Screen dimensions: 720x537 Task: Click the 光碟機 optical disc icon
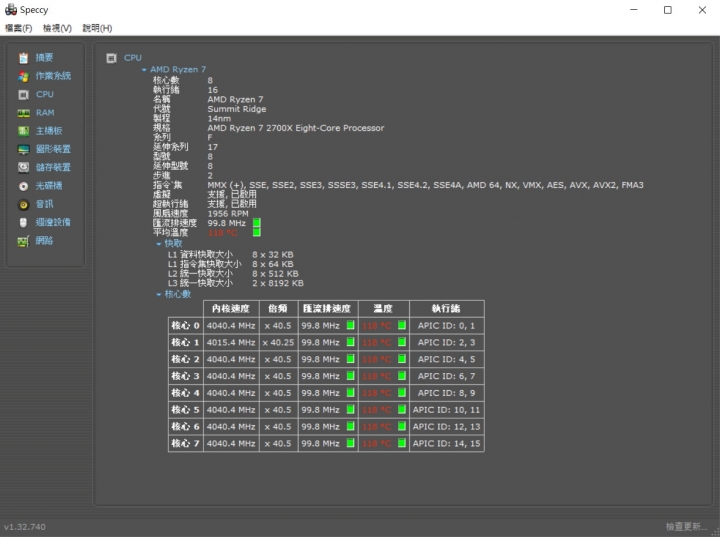[x=23, y=186]
